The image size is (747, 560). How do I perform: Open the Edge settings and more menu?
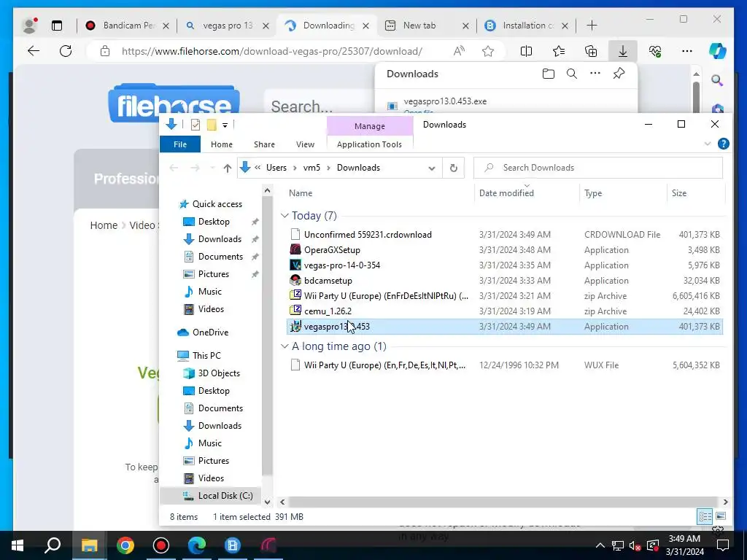point(687,51)
